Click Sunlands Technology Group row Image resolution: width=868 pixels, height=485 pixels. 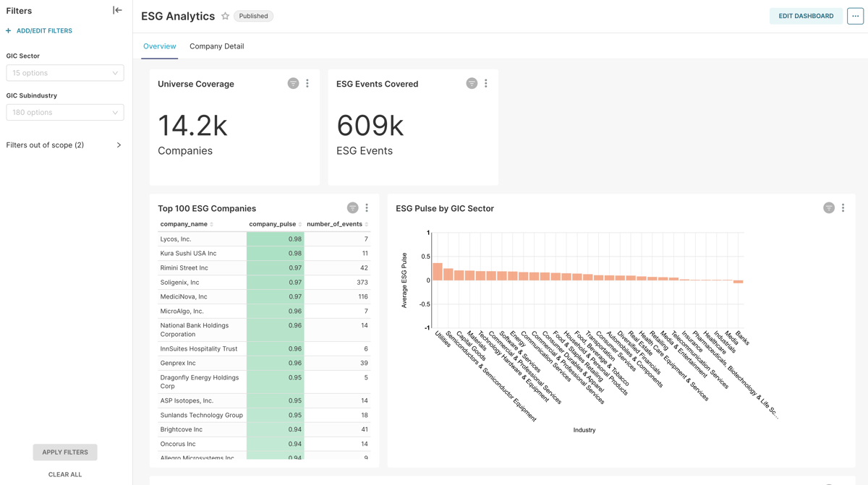264,416
